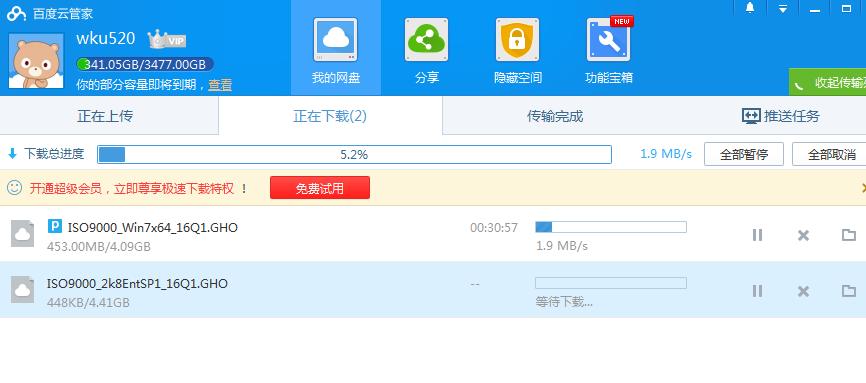This screenshot has width=866, height=383.
Task: Click file icon of ISO9000_2k8EntSP1_16Q1.GHO
Action: click(23, 289)
